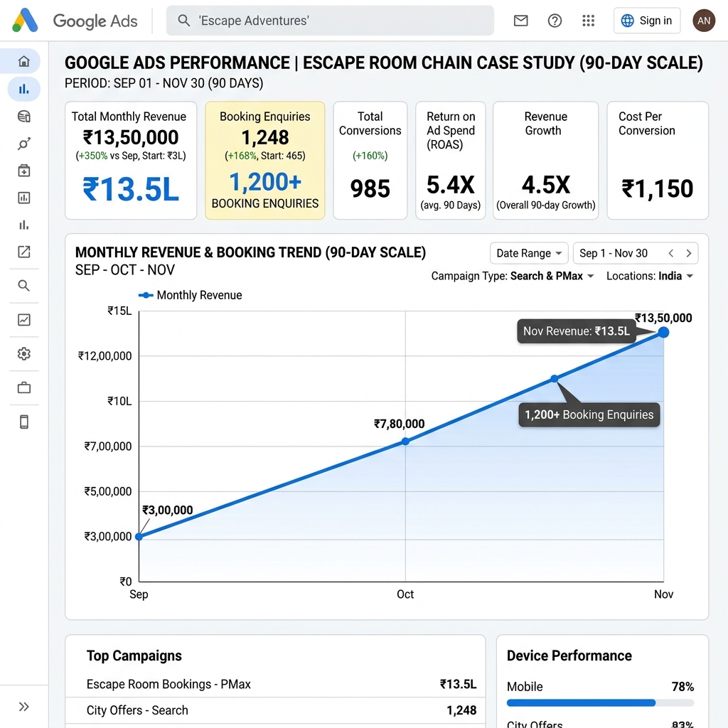Open the briefcase sidebar icon

click(24, 387)
